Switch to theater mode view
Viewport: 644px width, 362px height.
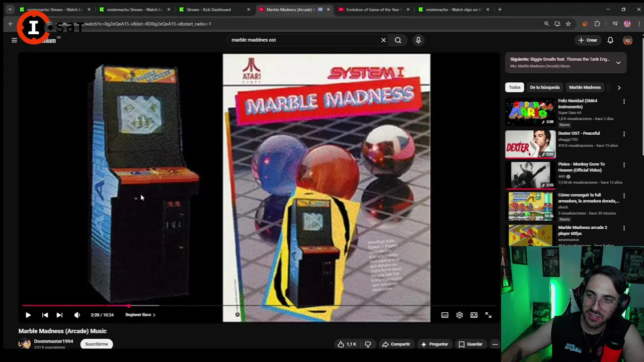click(474, 315)
